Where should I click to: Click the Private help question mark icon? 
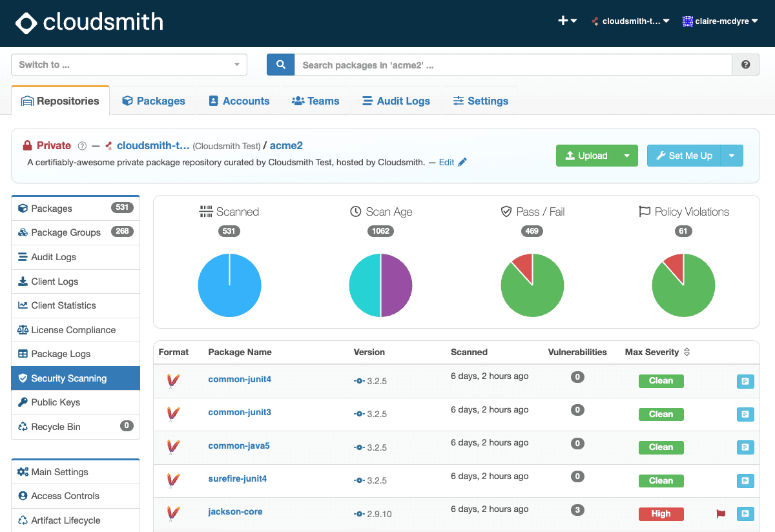click(x=82, y=146)
